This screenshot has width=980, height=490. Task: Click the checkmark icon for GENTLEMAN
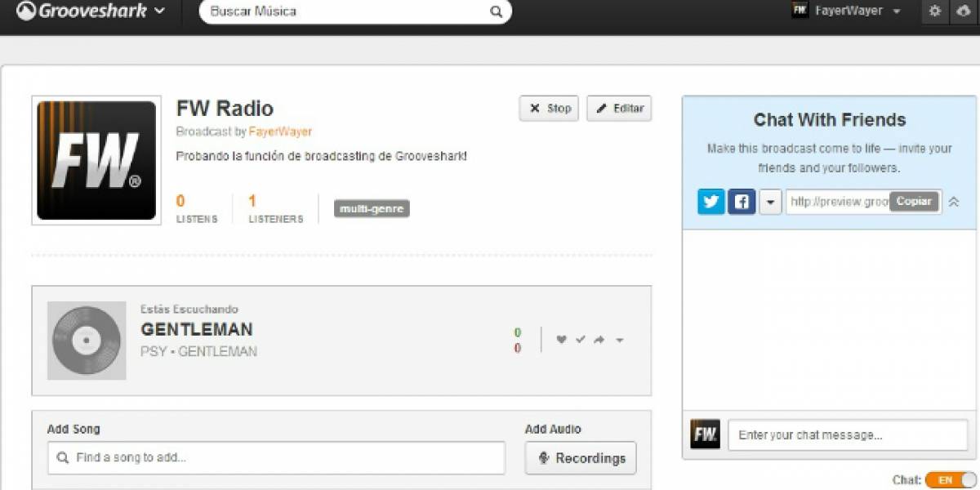tap(581, 340)
